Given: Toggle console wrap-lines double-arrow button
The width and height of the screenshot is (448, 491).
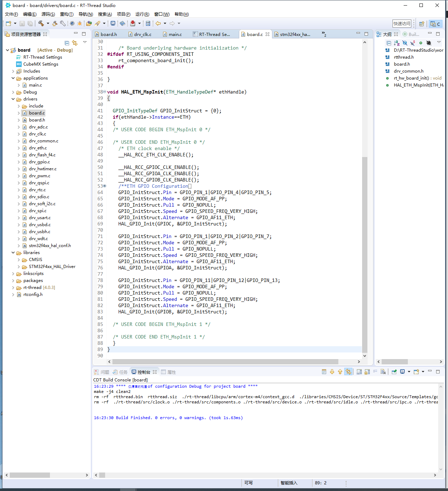Looking at the screenshot, I should coord(348,372).
